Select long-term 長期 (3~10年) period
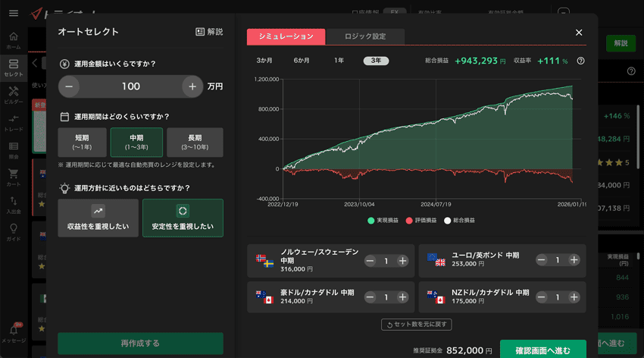This screenshot has width=644, height=358. click(195, 142)
